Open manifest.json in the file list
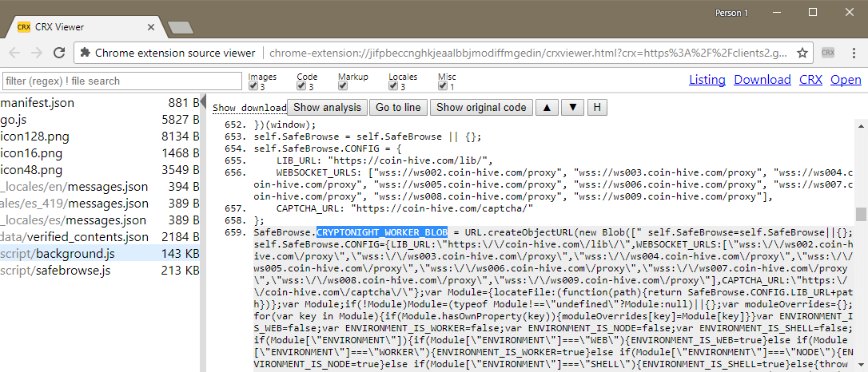Viewport: 868px width, 372px height. [100, 103]
